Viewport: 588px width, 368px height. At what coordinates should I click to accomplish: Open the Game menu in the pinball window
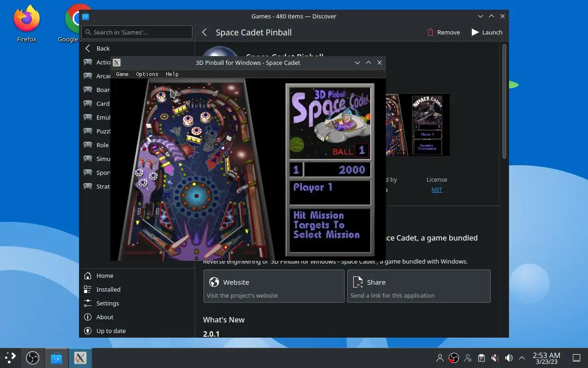(122, 74)
